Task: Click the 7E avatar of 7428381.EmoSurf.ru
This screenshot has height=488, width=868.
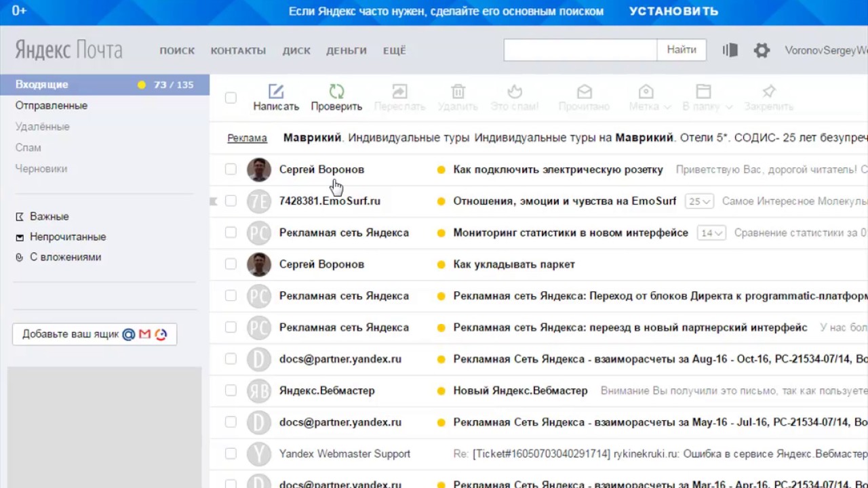Action: [x=258, y=201]
